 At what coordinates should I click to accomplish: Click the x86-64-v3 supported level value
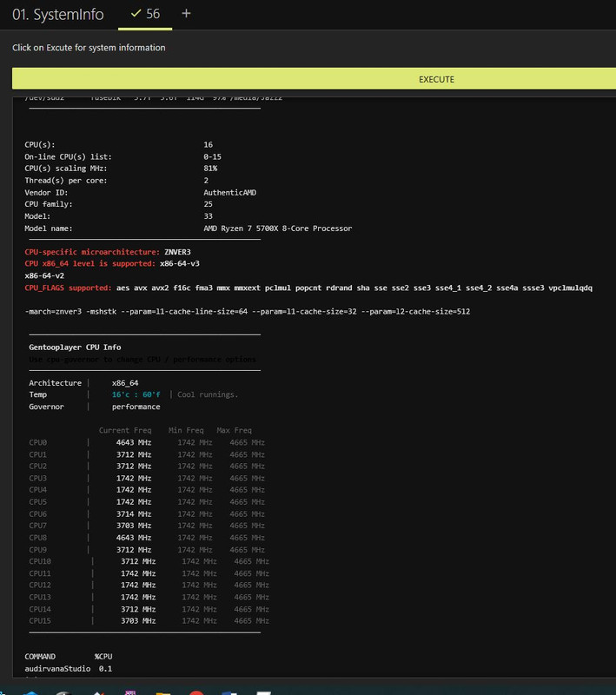pyautogui.click(x=180, y=263)
